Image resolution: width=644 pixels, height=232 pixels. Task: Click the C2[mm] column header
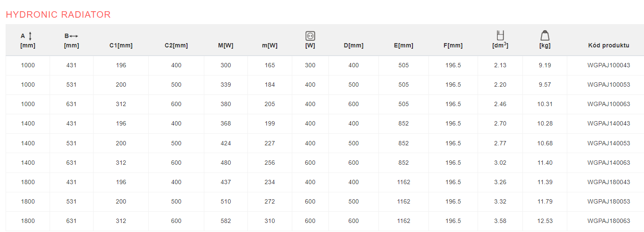[x=176, y=45]
